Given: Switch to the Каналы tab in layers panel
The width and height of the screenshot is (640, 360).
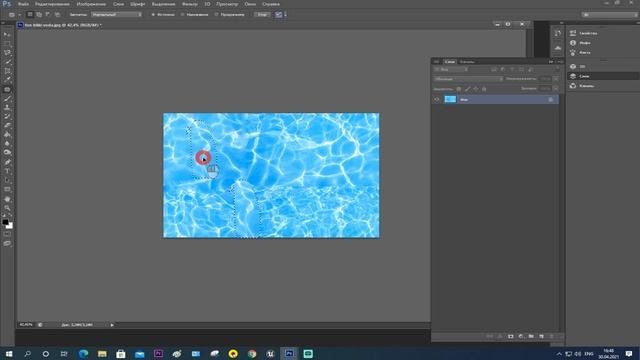Looking at the screenshot, I should pos(467,62).
